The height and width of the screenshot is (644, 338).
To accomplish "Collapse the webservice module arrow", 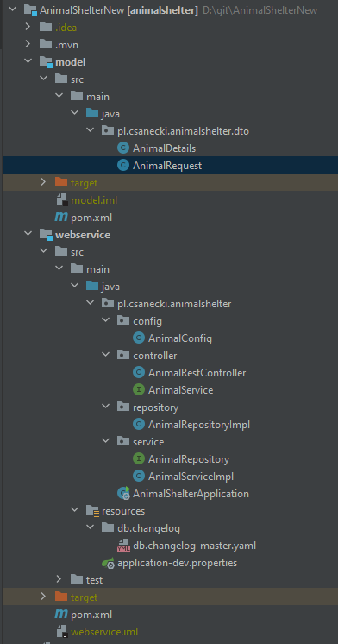I will point(28,234).
